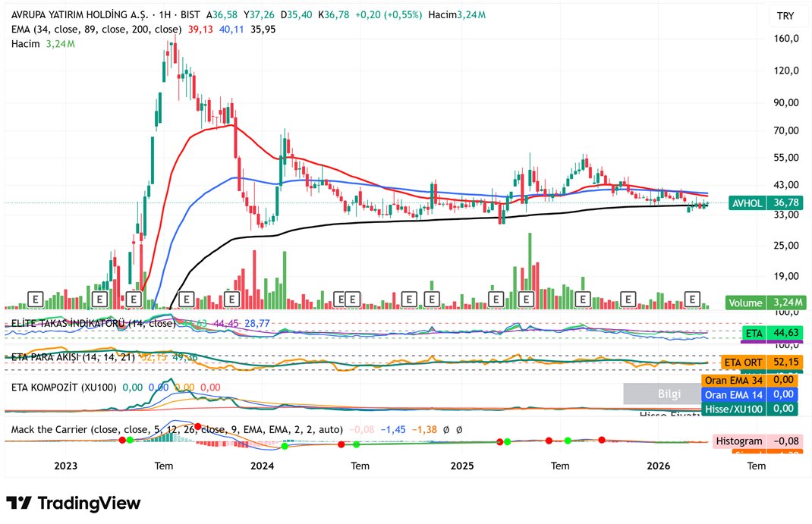The image size is (812, 524).
Task: Click the Oran EMA 14 blue label
Action: [749, 394]
